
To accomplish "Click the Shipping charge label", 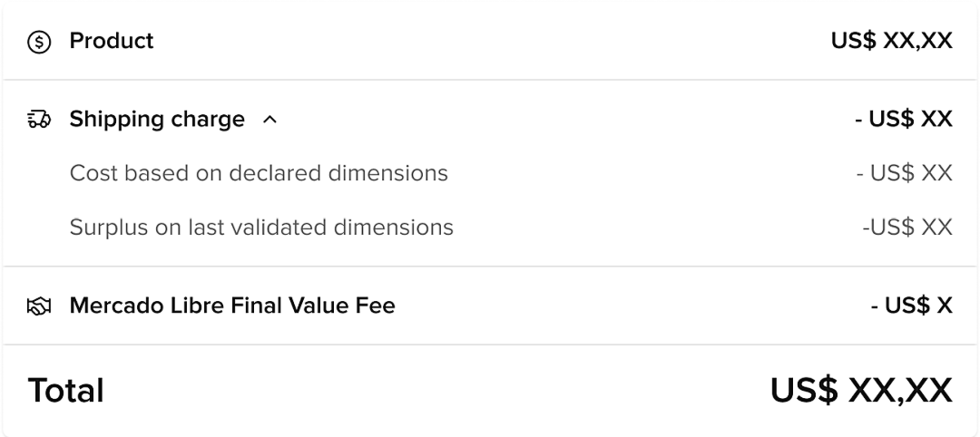I will click(x=157, y=120).
